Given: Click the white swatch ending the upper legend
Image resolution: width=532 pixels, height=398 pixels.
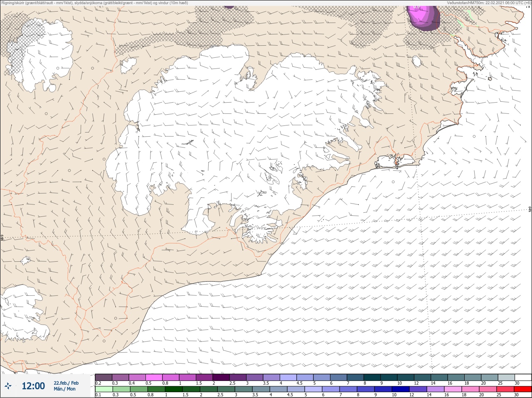Looking at the screenshot, I should pyautogui.click(x=523, y=377).
